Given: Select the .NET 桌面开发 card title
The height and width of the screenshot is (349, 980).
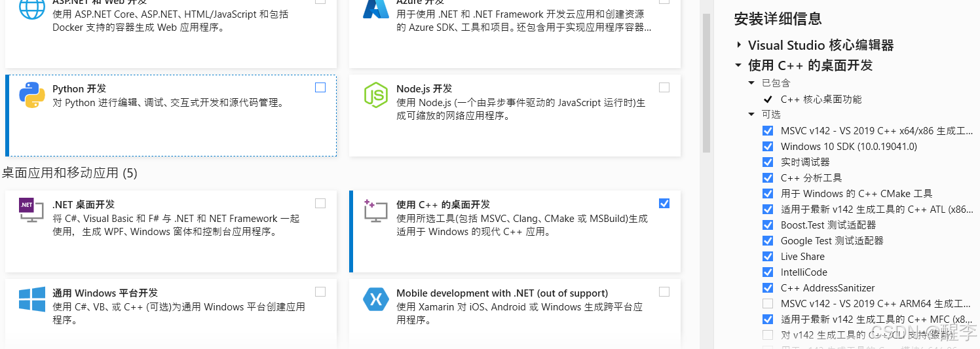Looking at the screenshot, I should (x=83, y=205).
